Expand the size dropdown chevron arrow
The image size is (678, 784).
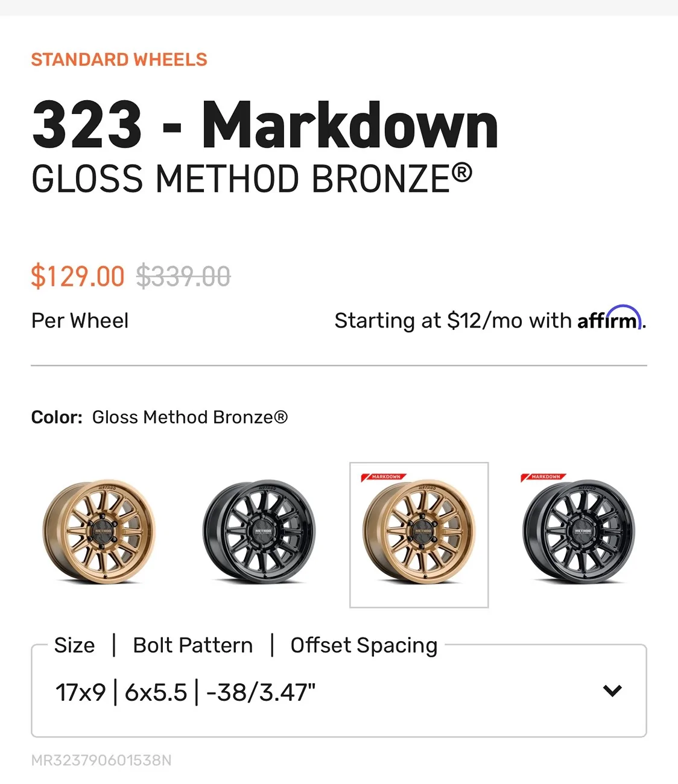pos(612,691)
